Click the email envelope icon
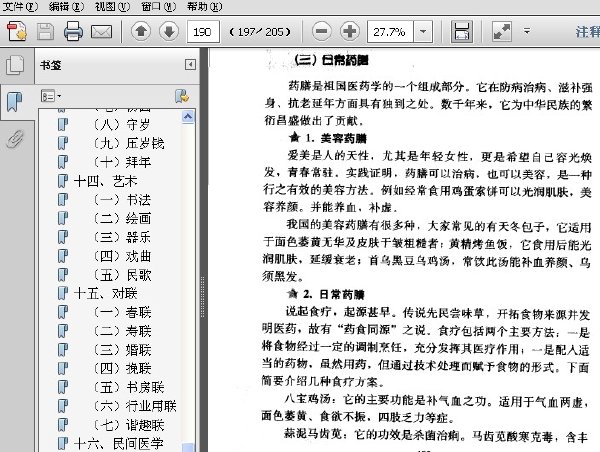Viewport: 600px width, 452px height. tap(101, 32)
